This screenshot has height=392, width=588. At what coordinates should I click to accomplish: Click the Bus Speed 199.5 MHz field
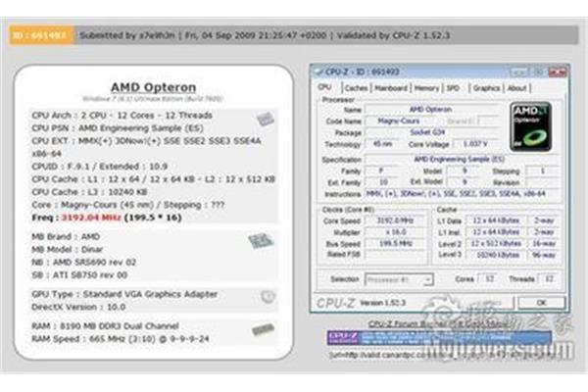pos(395,244)
